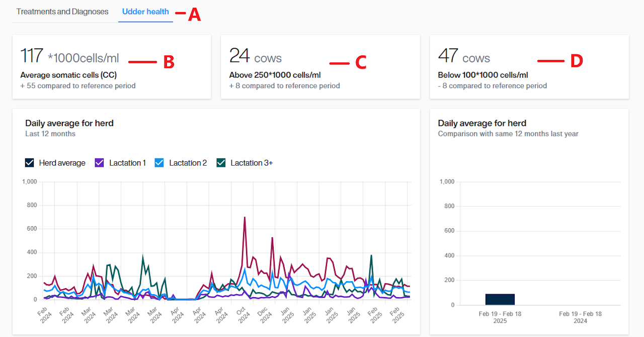
Task: Click the "Last 12 months" chart subtitle
Action: pos(50,133)
